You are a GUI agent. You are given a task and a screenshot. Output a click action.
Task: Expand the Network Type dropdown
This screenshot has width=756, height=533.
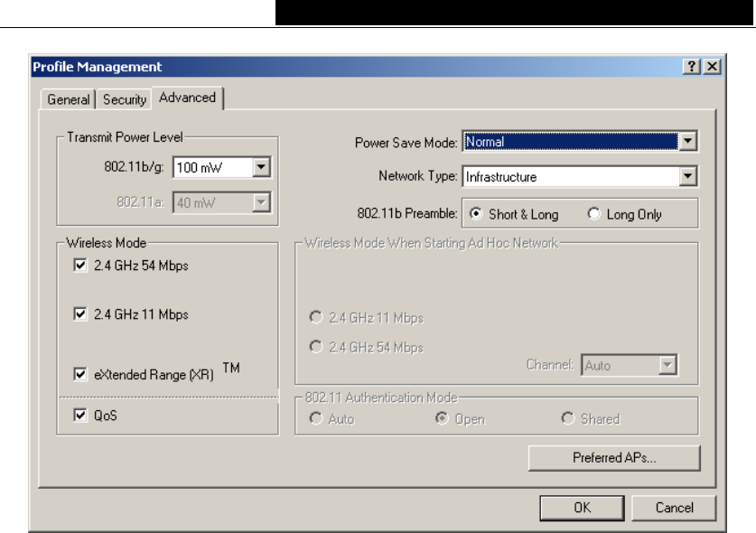coord(687,176)
